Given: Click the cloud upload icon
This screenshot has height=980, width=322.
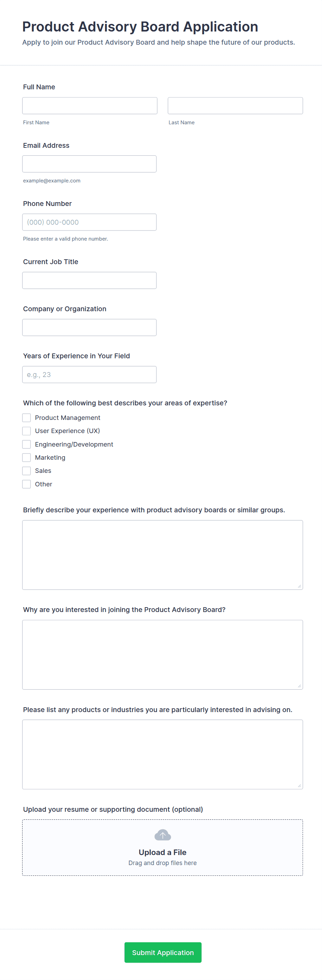Looking at the screenshot, I should [162, 835].
